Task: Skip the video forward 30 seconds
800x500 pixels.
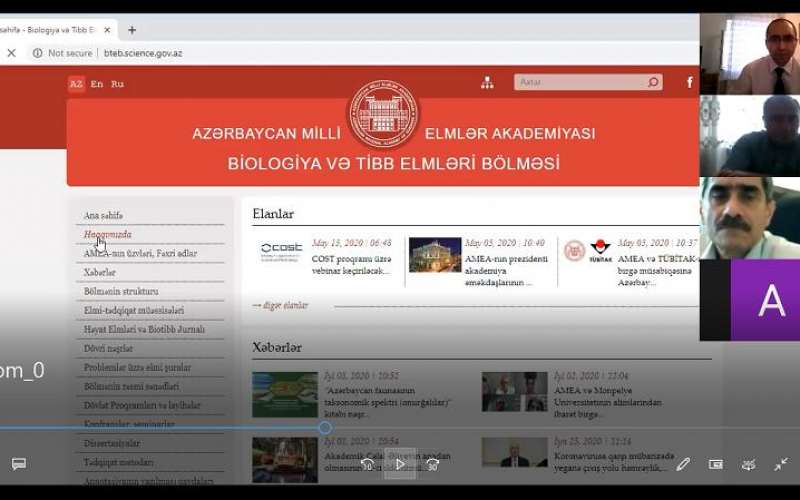Action: (432, 464)
